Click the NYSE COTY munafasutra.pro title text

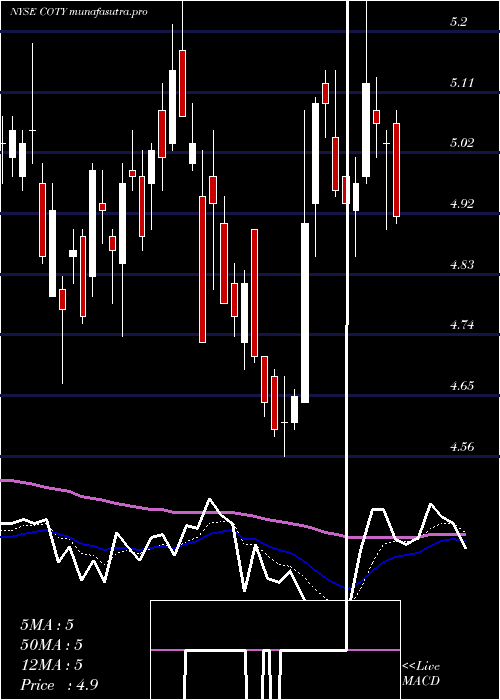pos(79,12)
